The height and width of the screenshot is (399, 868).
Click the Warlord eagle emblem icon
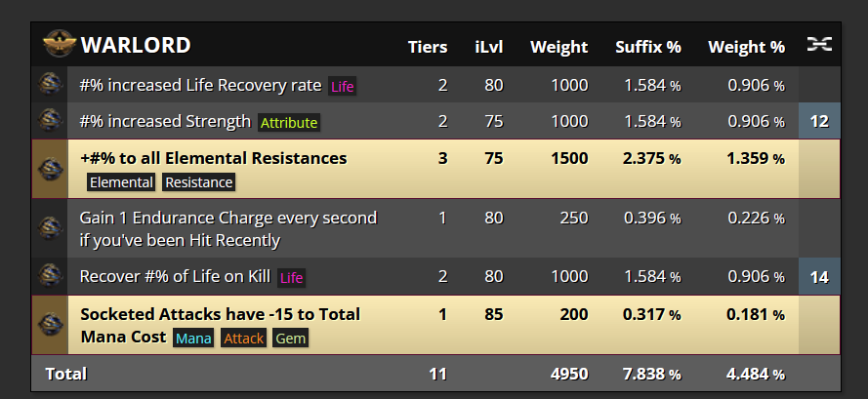pos(60,44)
